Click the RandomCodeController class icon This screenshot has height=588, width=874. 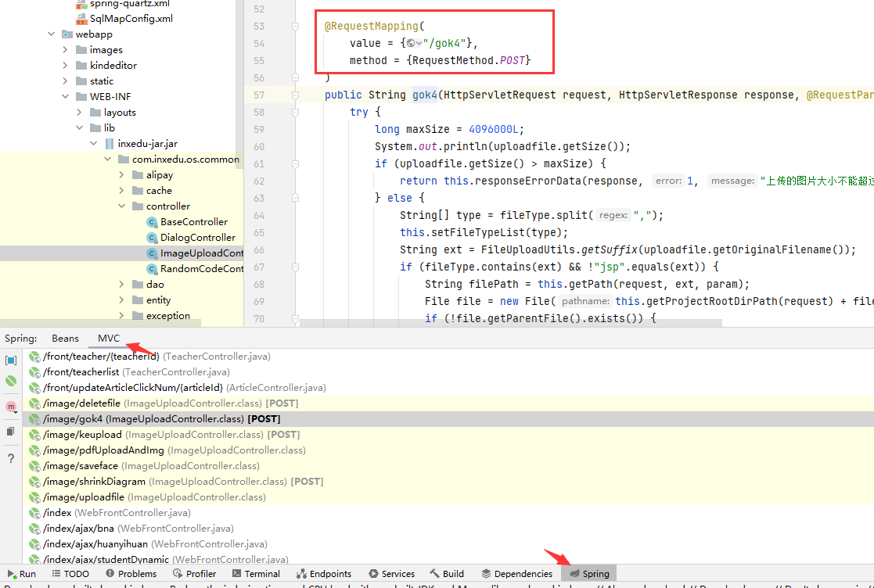pyautogui.click(x=152, y=269)
